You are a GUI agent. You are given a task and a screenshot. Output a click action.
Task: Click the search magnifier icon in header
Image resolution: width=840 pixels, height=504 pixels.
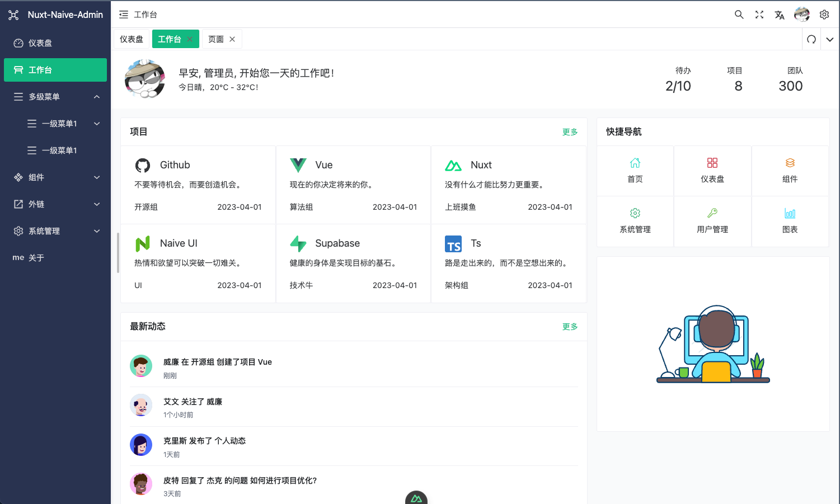coord(739,15)
